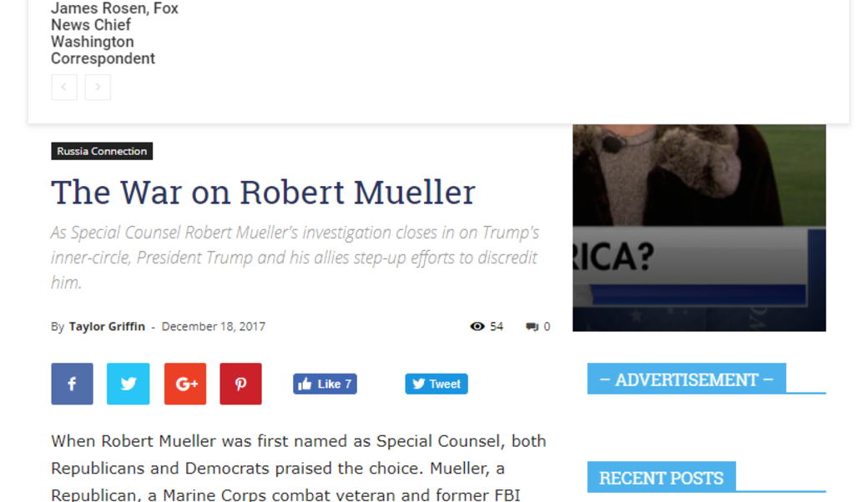
Task: Open The War on Robert Mueller headline
Action: 264,193
